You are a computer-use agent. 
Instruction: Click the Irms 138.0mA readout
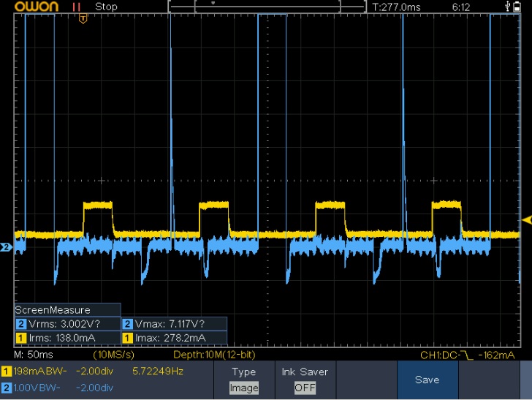point(67,338)
